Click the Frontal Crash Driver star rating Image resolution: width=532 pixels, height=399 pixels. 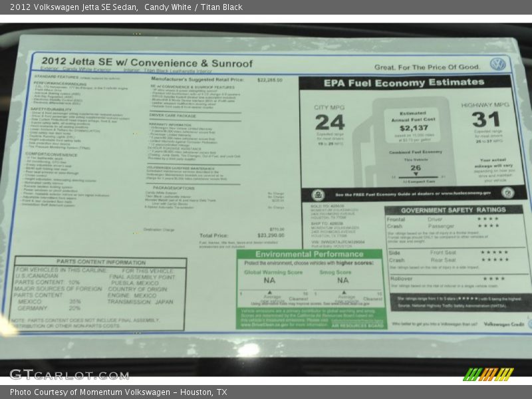coord(488,219)
